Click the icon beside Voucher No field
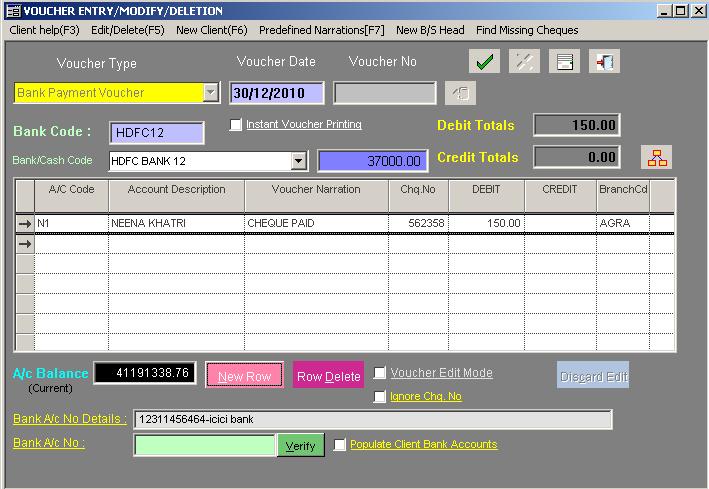The width and height of the screenshot is (709, 489). point(461,93)
